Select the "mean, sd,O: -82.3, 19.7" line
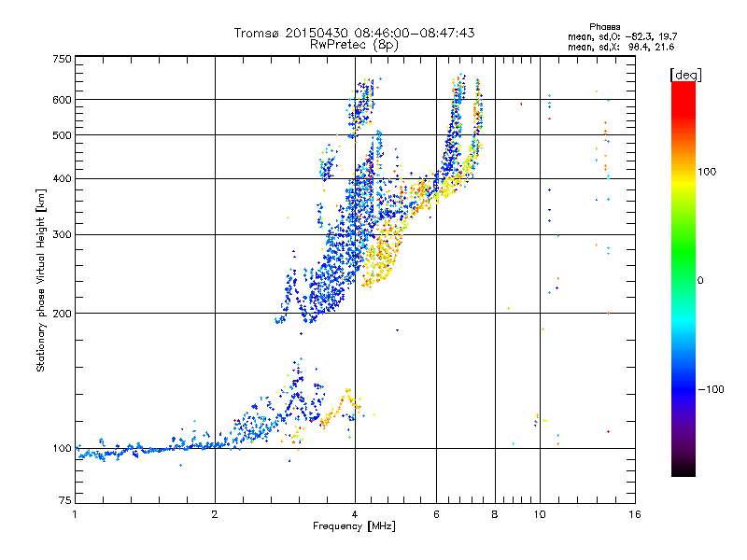 click(622, 36)
